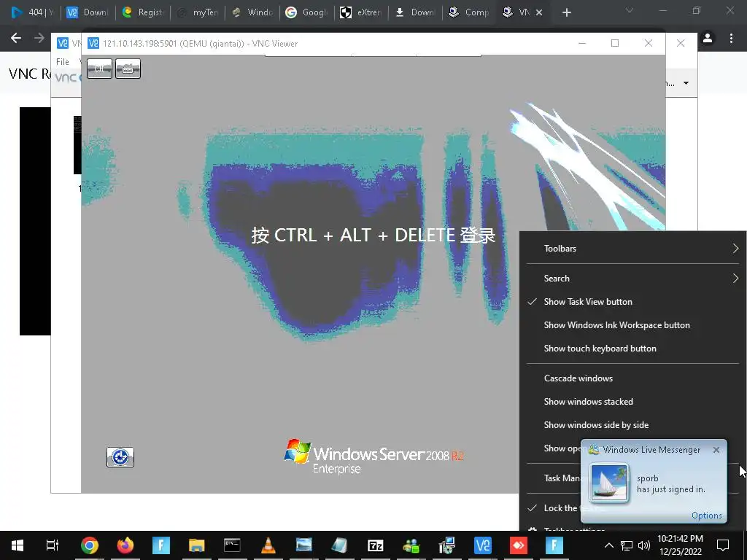
Task: Expand the Search submenu
Action: [632, 279]
